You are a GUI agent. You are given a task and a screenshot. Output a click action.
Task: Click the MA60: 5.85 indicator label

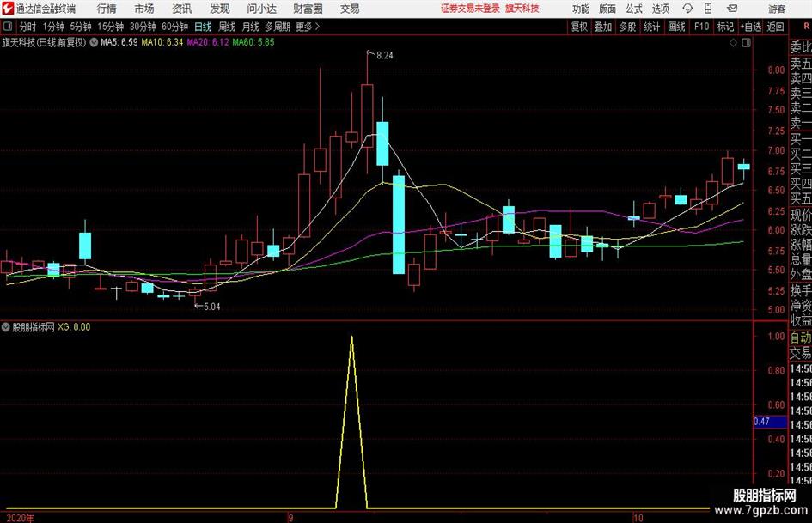[253, 42]
